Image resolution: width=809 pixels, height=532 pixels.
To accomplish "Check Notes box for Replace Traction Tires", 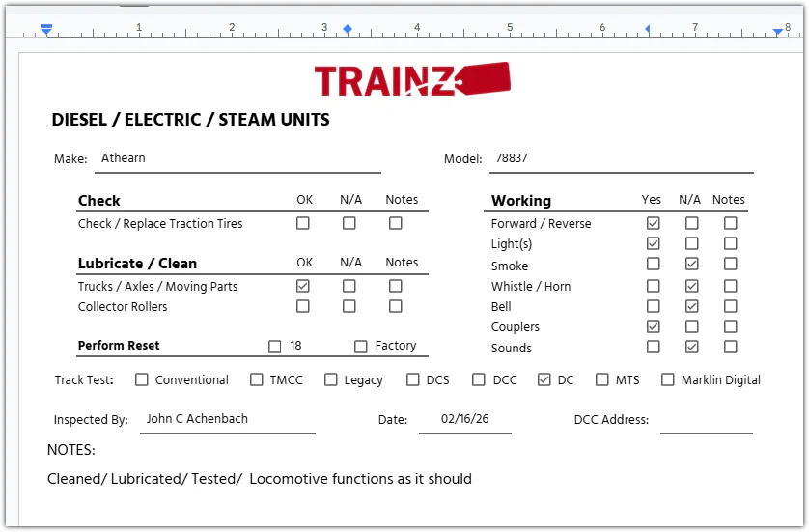I will click(396, 223).
